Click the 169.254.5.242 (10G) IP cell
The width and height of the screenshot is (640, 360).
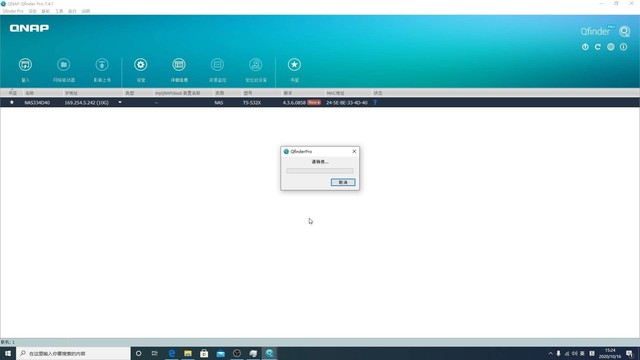87,102
